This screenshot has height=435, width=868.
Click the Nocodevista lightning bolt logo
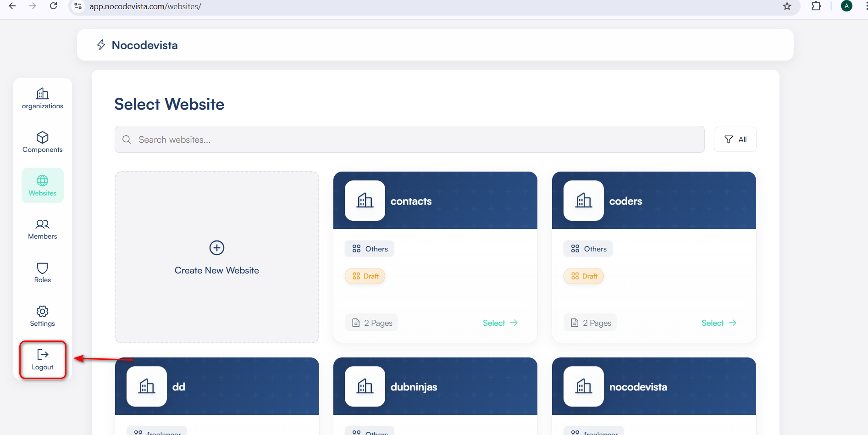click(101, 45)
